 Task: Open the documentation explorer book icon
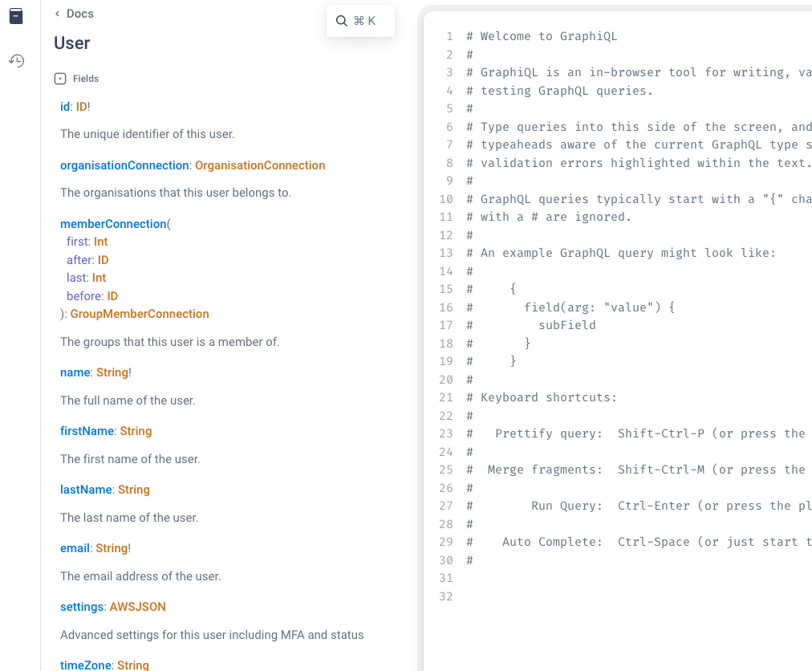point(16,15)
